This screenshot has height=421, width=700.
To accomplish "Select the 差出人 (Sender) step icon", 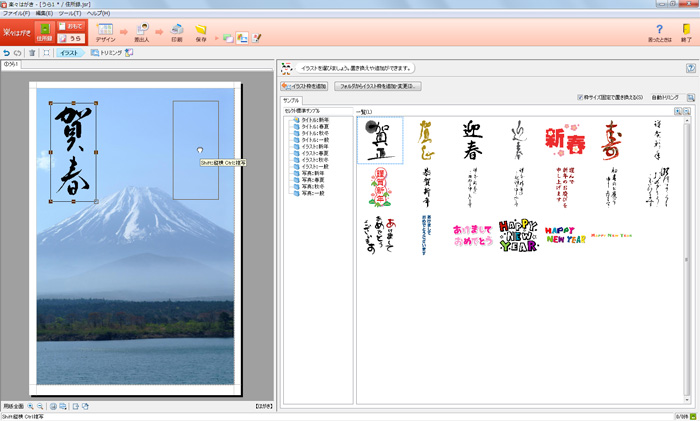I will point(143,30).
